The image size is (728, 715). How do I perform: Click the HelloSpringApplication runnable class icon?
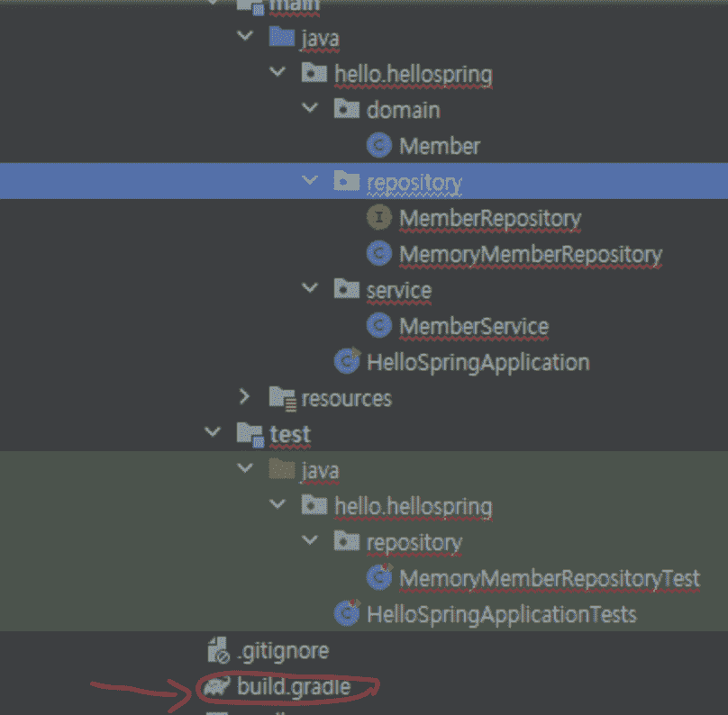(347, 362)
